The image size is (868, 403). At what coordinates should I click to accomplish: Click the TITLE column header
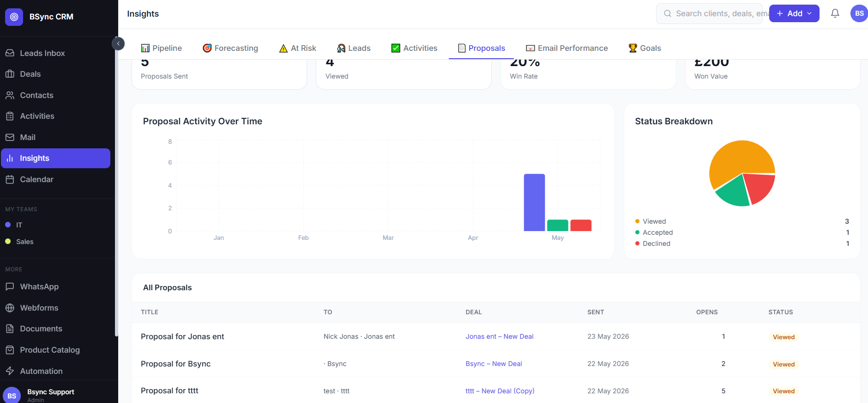150,312
